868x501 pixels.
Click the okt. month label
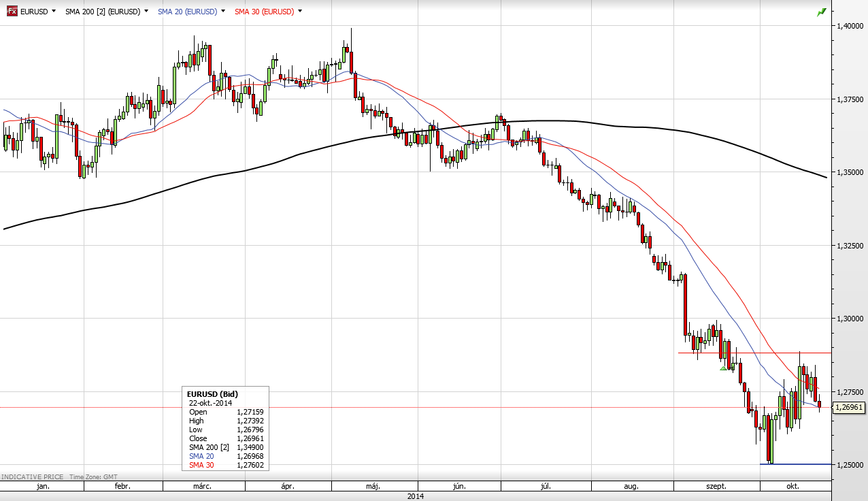(792, 486)
